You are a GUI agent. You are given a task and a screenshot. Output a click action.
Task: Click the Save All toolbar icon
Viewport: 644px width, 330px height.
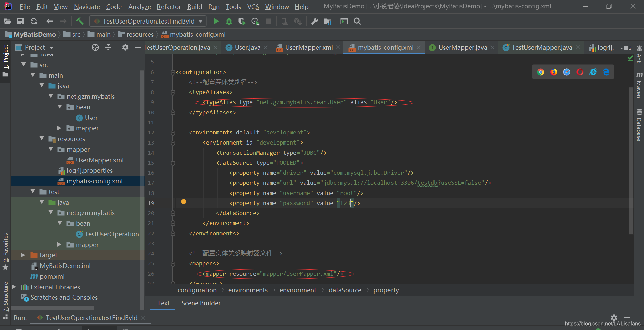(20, 22)
